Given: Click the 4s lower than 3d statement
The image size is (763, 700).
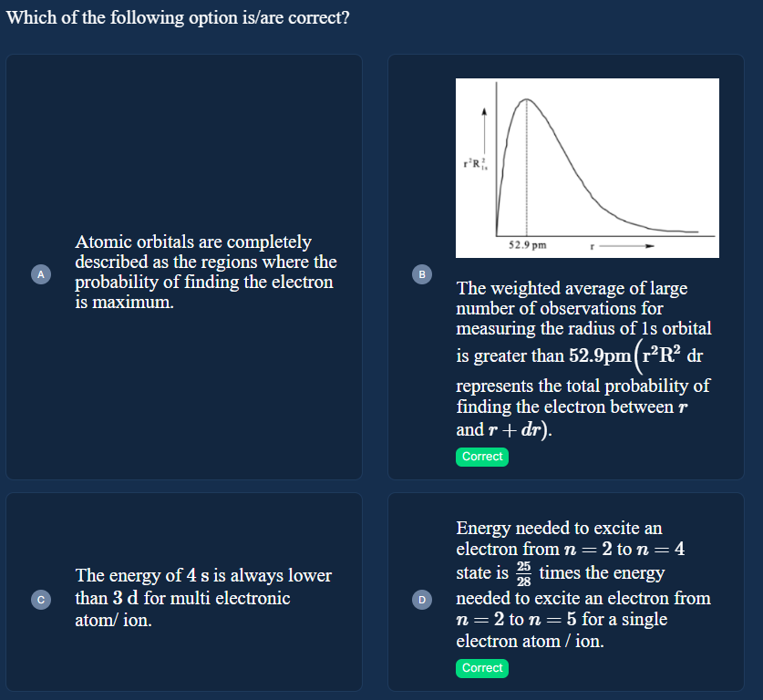Looking at the screenshot, I should (x=203, y=597).
